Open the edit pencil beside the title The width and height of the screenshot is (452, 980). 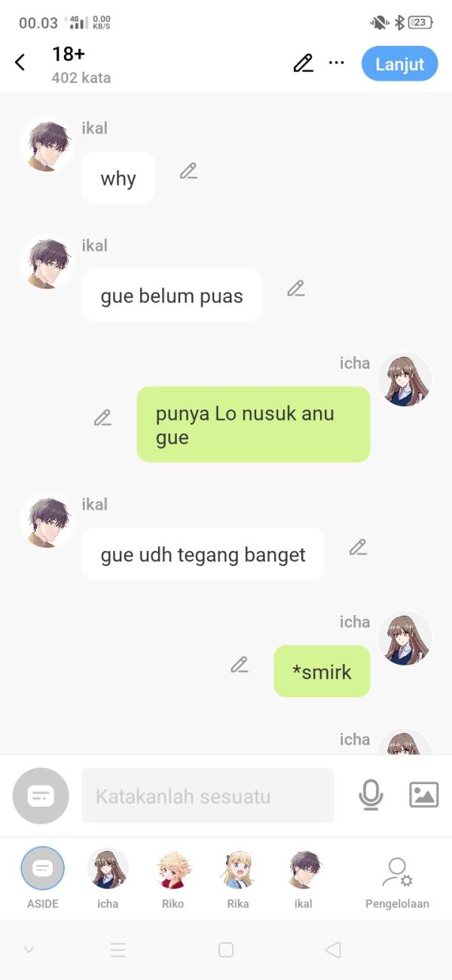tap(303, 63)
